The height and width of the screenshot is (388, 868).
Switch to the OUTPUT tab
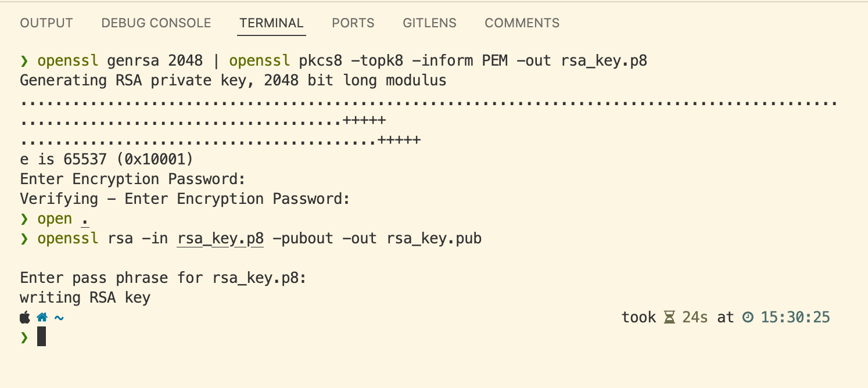click(x=46, y=23)
